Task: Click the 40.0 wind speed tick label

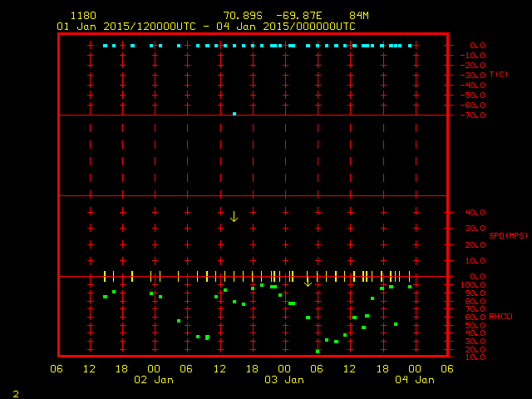Action: coord(475,212)
